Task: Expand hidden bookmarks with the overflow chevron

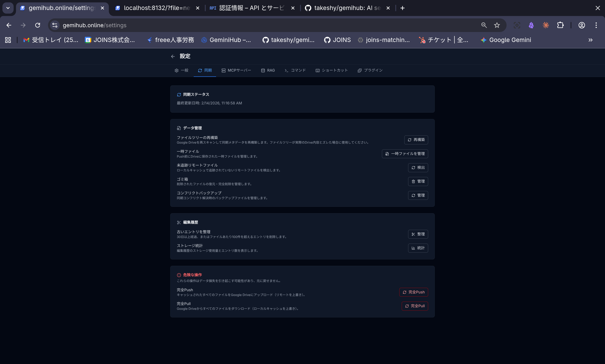Action: (590, 40)
